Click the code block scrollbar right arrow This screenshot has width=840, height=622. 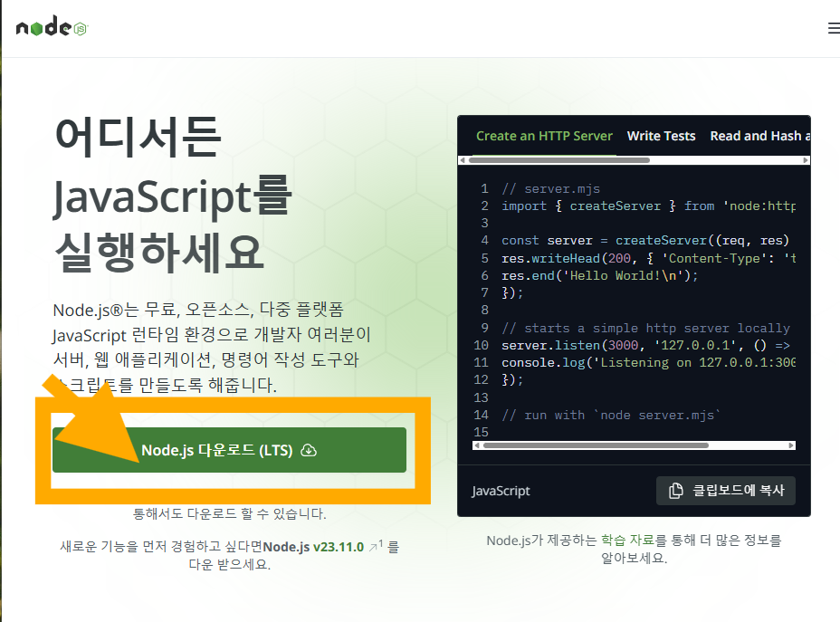(791, 445)
